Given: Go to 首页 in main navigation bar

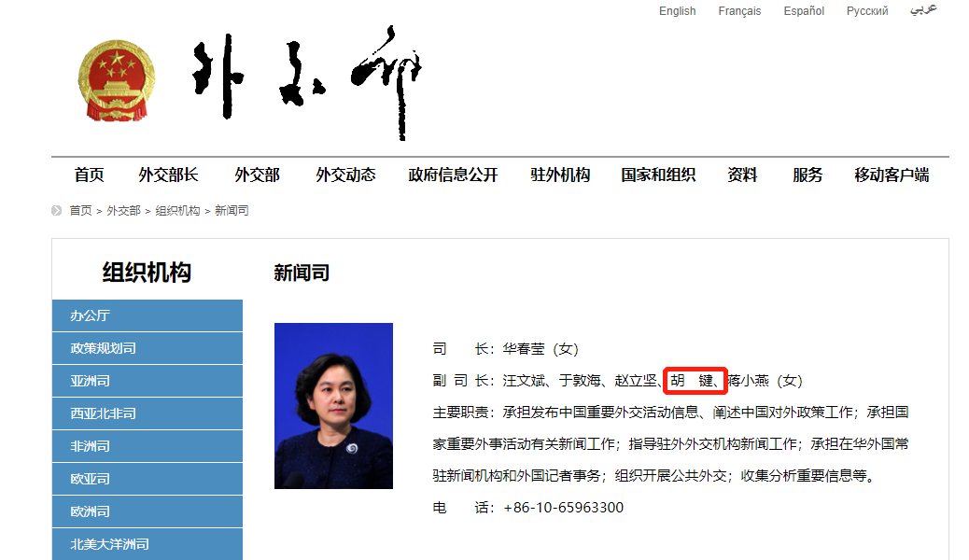Looking at the screenshot, I should coord(90,175).
